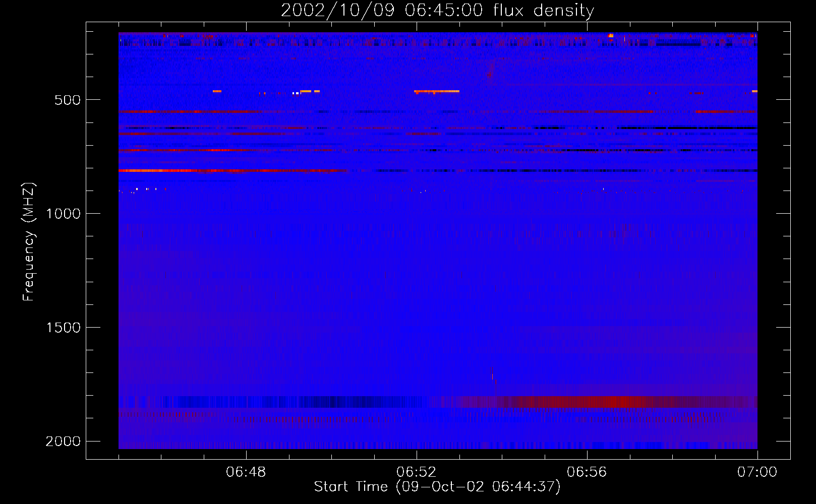Click the 2000 frequency tick label
The height and width of the screenshot is (504, 816).
63,442
